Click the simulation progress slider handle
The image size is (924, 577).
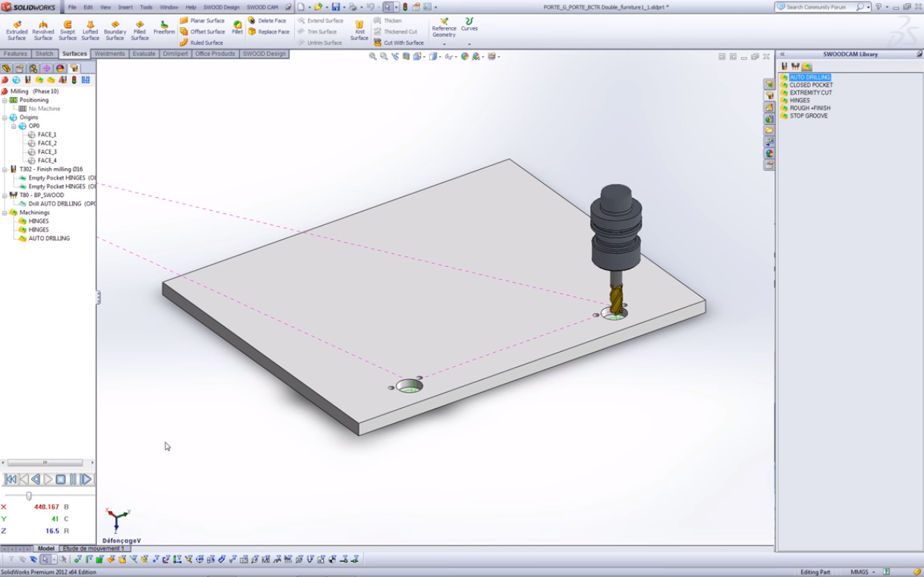tap(29, 496)
